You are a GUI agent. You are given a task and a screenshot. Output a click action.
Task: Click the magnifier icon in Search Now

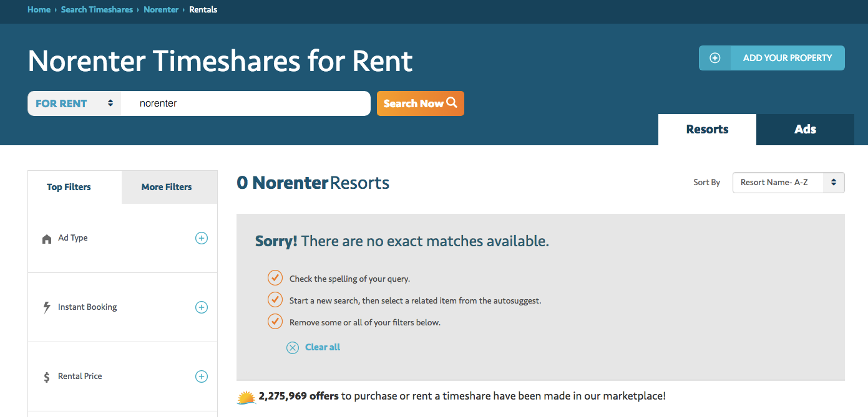pos(452,103)
